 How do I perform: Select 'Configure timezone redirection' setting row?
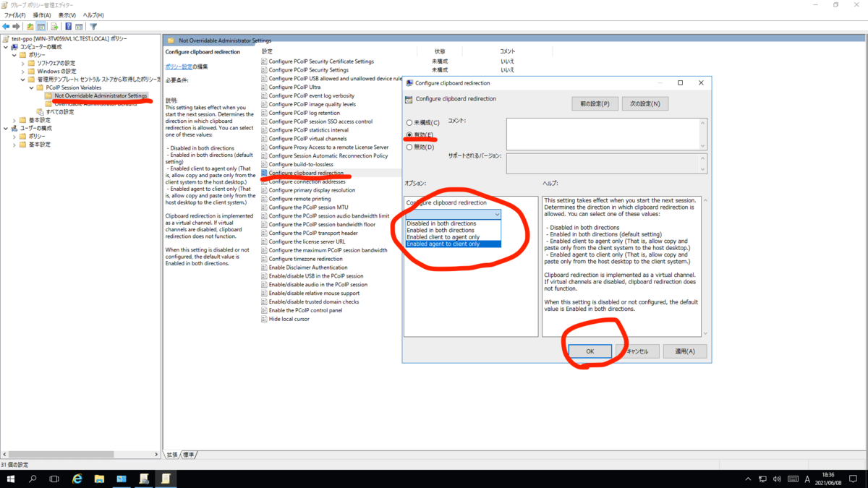(x=305, y=259)
